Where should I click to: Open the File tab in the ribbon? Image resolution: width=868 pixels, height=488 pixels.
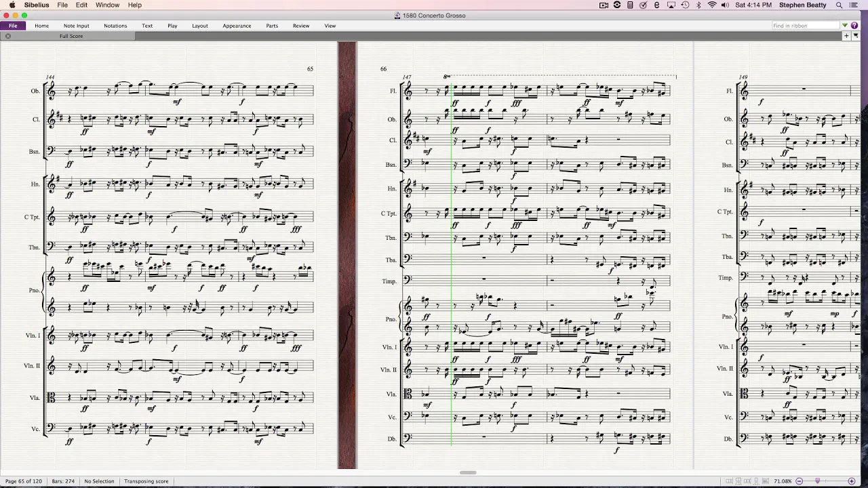[x=13, y=26]
